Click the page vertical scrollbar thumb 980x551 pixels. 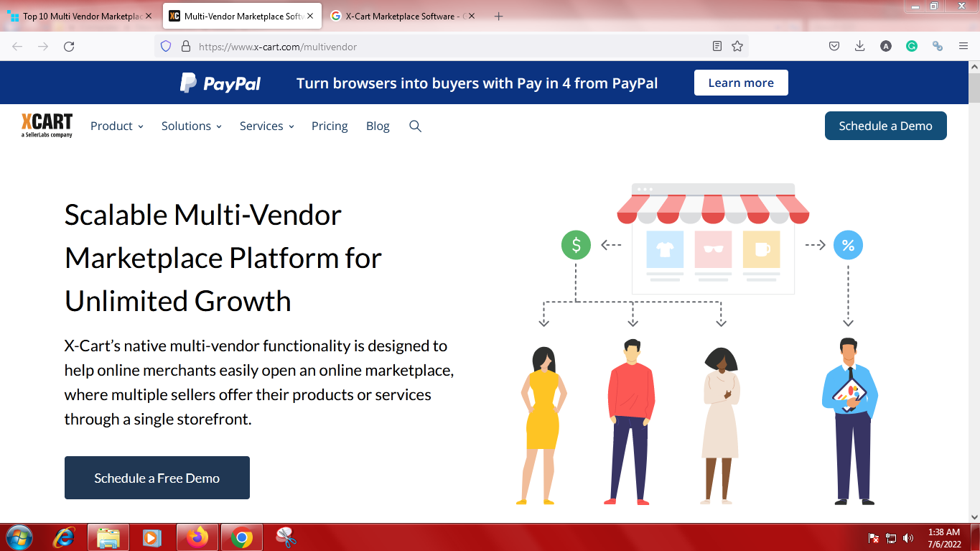[x=974, y=88]
